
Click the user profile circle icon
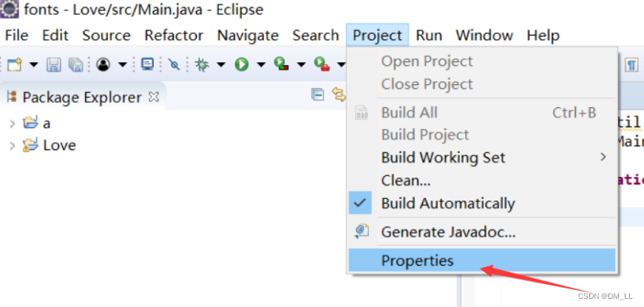[x=103, y=64]
